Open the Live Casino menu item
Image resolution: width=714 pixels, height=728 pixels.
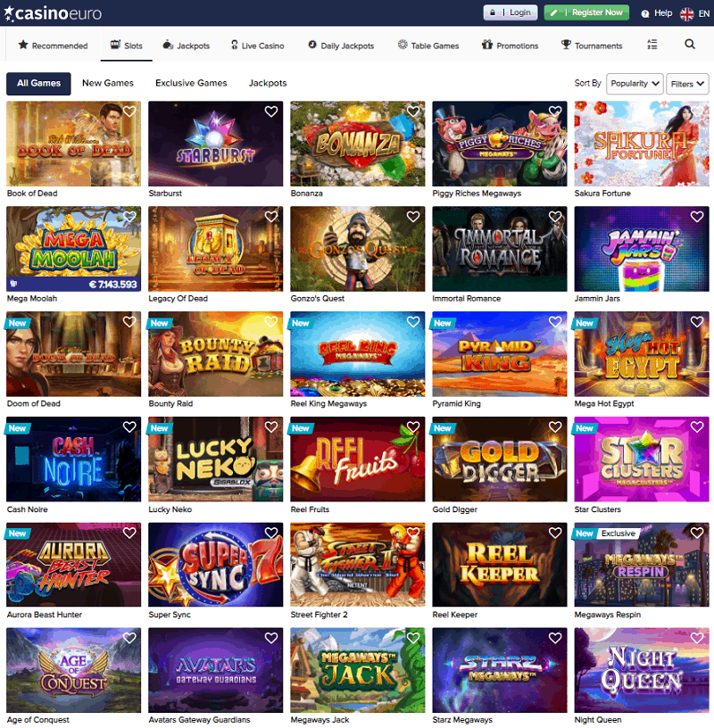[257, 45]
